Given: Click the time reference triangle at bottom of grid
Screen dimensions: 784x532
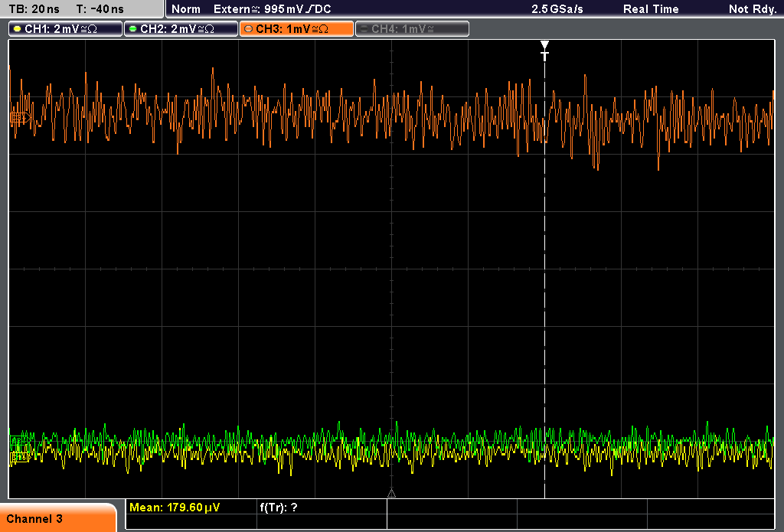Looking at the screenshot, I should pos(391,493).
